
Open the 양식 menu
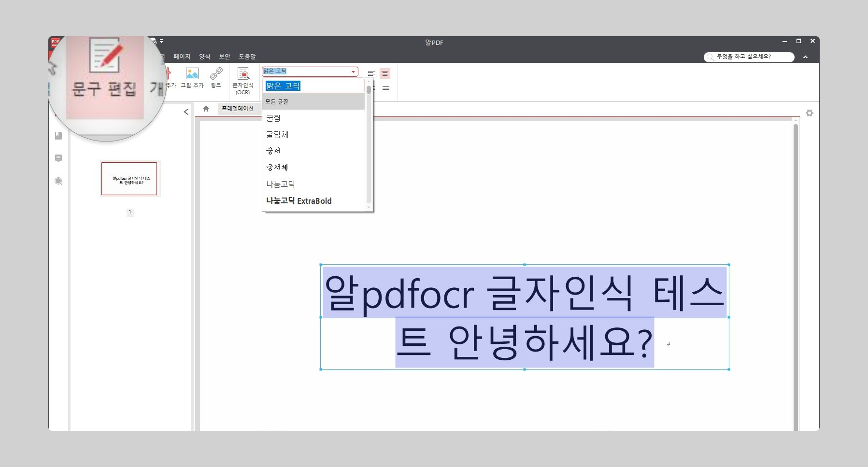[x=205, y=57]
